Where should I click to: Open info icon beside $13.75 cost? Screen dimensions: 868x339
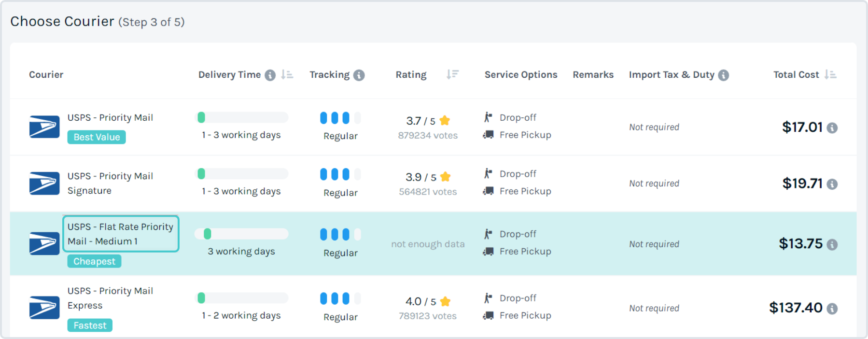832,244
